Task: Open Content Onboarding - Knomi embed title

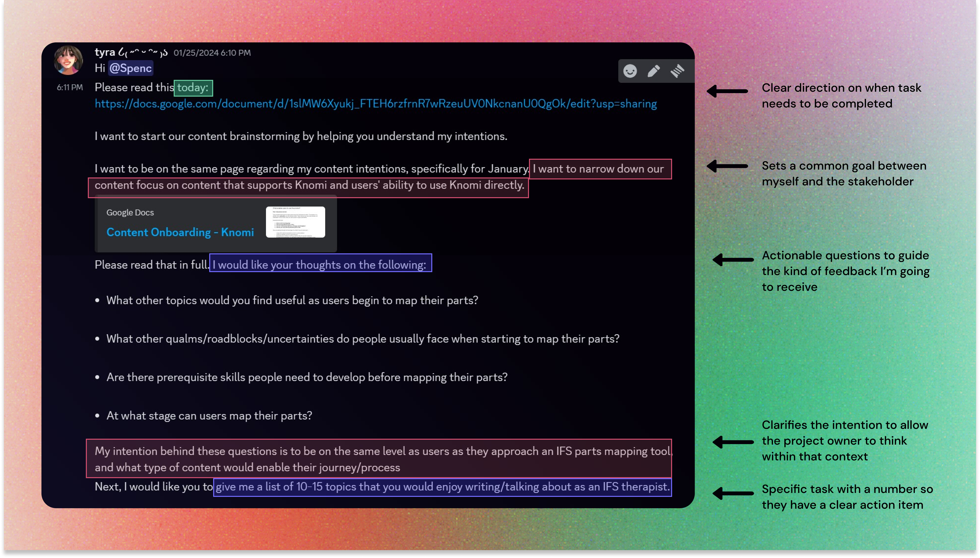Action: pos(180,232)
